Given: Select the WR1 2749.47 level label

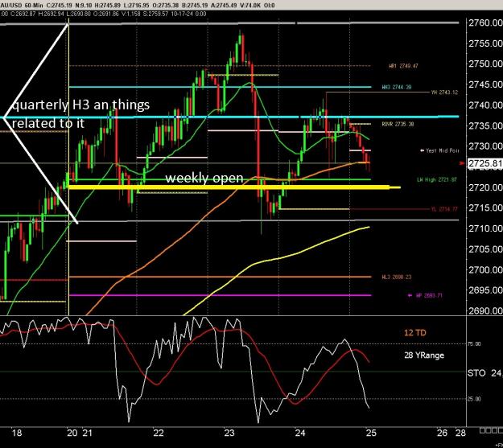Looking at the screenshot, I should pos(403,66).
